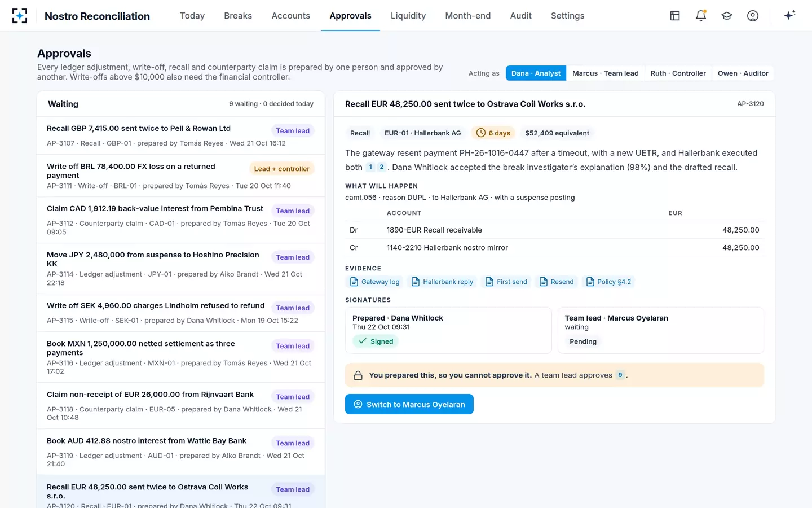Screen dimensions: 812x508
Task: Select Claim CAD 1,912.19 Pembina Trust approval
Action: click(180, 220)
